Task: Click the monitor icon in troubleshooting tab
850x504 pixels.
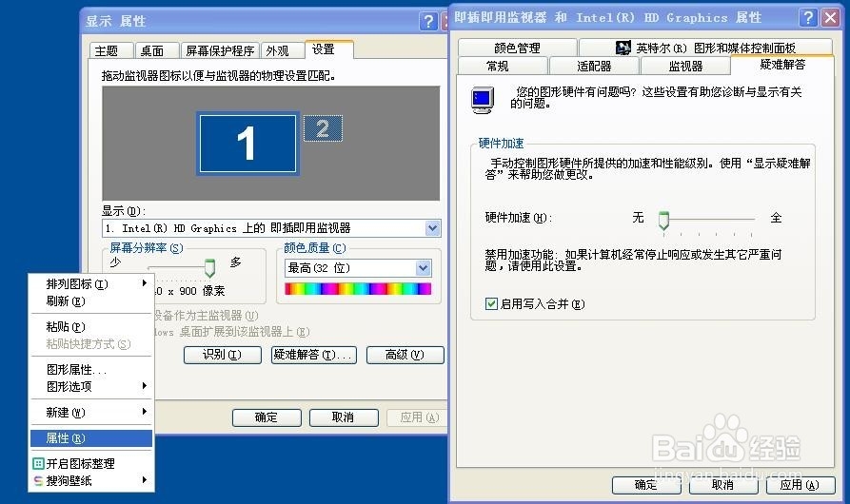Action: (x=483, y=100)
